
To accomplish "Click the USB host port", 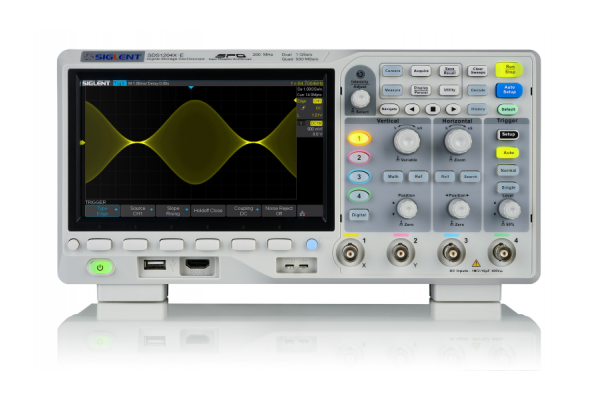I will point(155,264).
